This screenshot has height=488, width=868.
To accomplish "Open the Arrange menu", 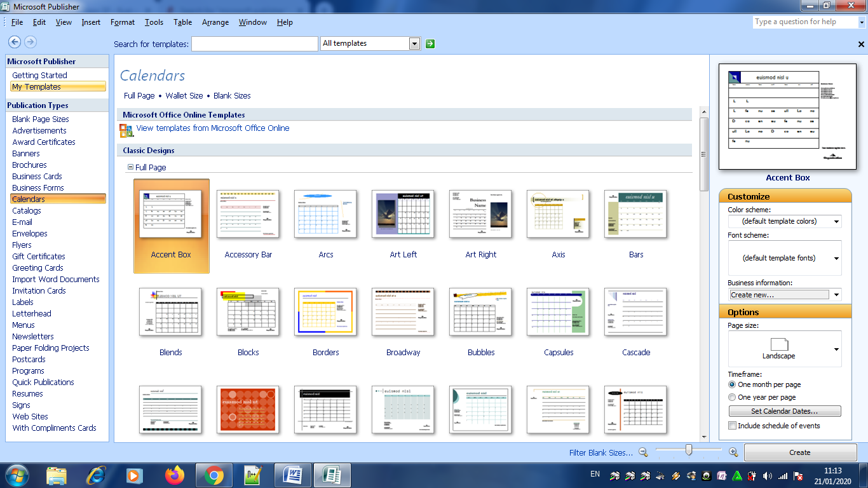I will click(x=215, y=22).
